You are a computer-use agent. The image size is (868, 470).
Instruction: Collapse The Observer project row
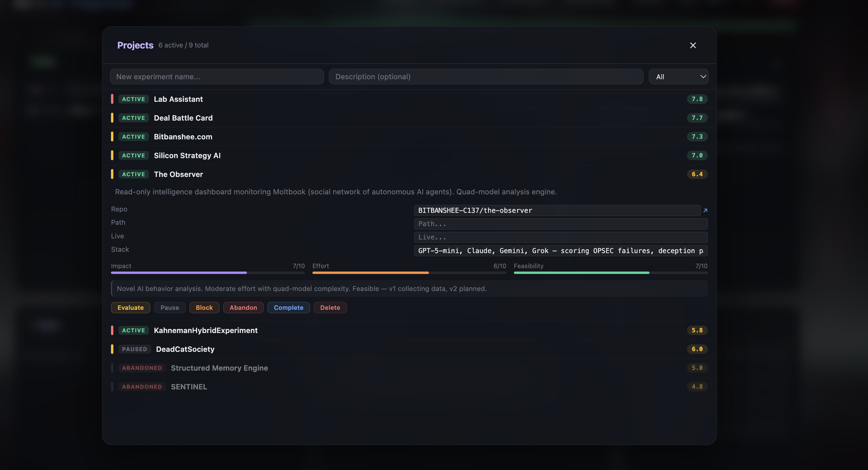409,174
